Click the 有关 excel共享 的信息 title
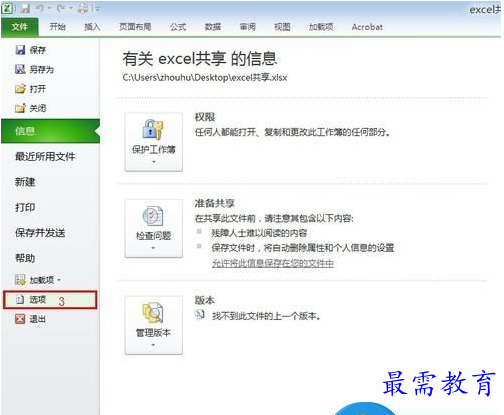The width and height of the screenshot is (504, 415). click(x=200, y=59)
